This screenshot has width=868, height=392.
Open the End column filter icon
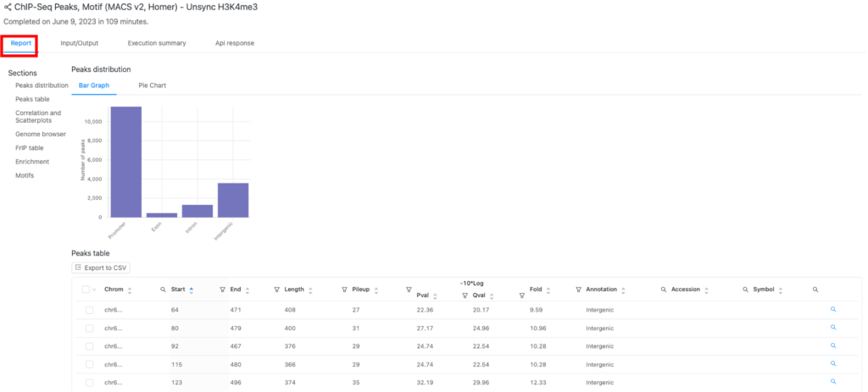point(276,290)
